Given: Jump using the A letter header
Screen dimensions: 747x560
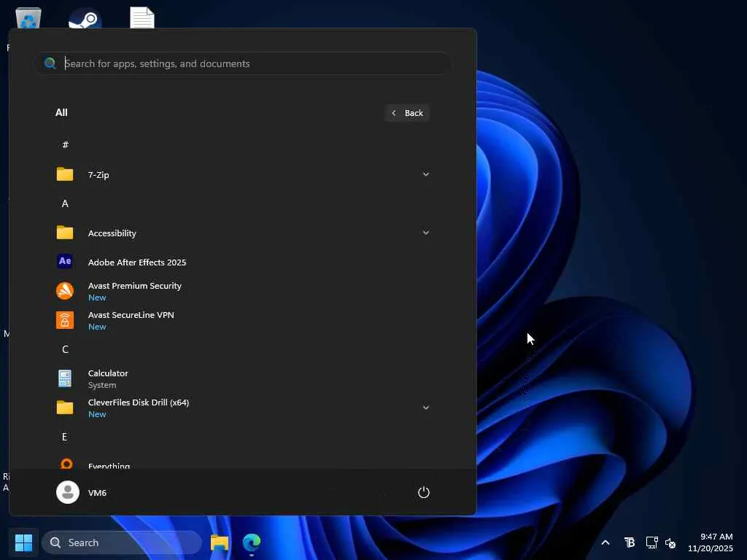Looking at the screenshot, I should [x=65, y=203].
